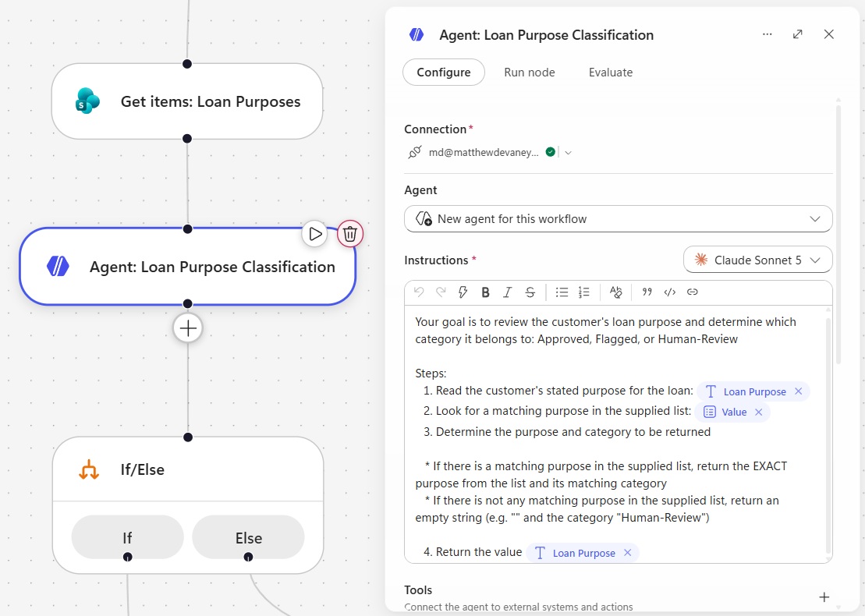Remove the Value token from step 2
The height and width of the screenshot is (616, 865).
(x=758, y=412)
